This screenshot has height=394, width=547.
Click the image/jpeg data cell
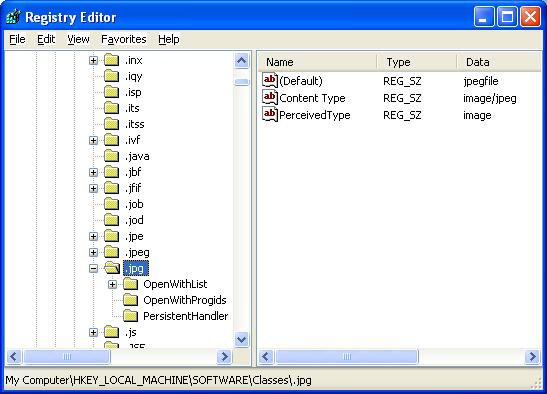[490, 98]
